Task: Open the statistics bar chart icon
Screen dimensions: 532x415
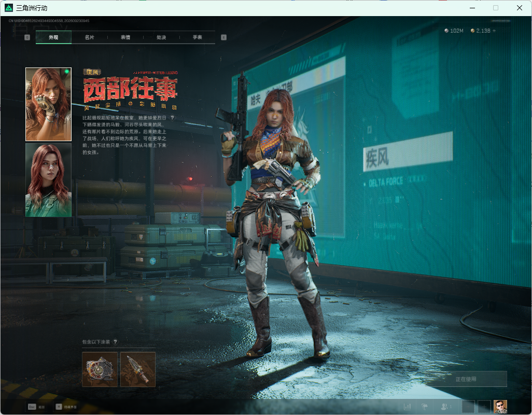Action: (x=407, y=406)
